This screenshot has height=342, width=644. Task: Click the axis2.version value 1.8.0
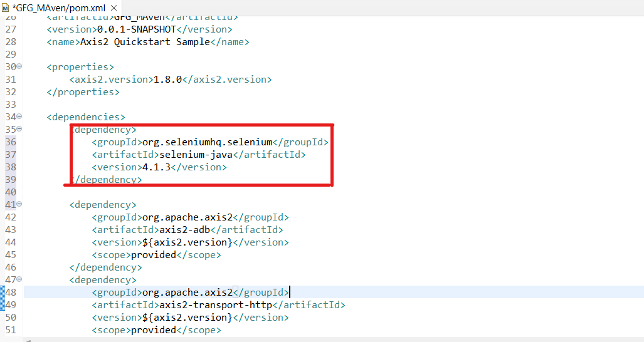coord(167,80)
